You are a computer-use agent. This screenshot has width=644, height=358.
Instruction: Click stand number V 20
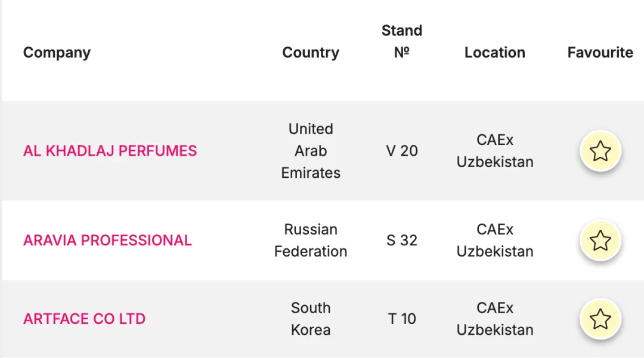point(402,151)
